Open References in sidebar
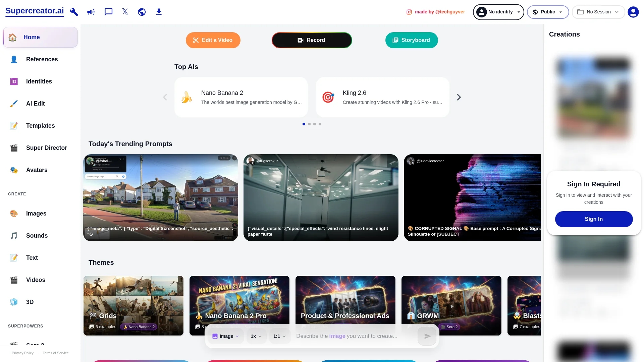Viewport: 644px width, 362px height. click(x=40, y=59)
